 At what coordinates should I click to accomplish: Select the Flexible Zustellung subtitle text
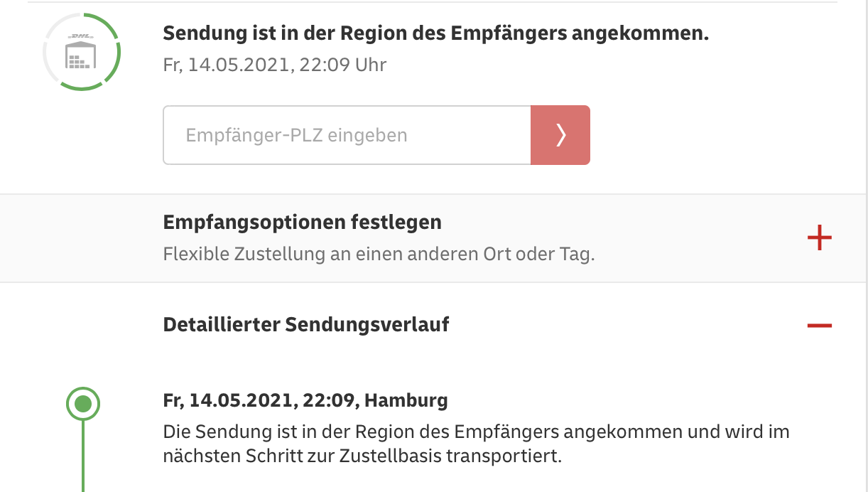pos(379,254)
